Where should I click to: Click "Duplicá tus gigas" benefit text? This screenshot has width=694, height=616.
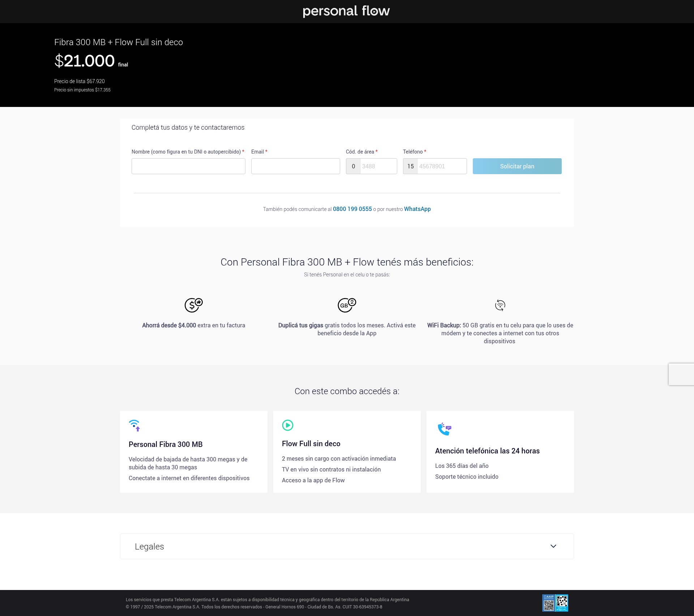click(x=301, y=325)
